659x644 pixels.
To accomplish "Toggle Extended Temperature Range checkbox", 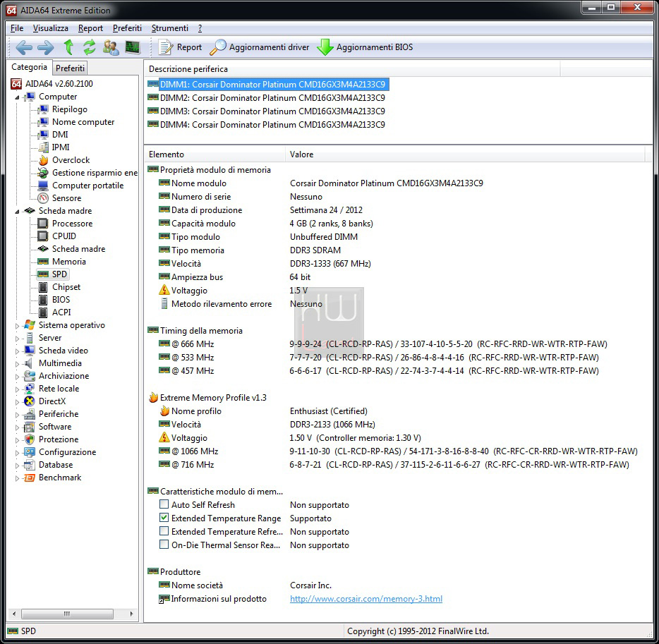I will [x=164, y=518].
